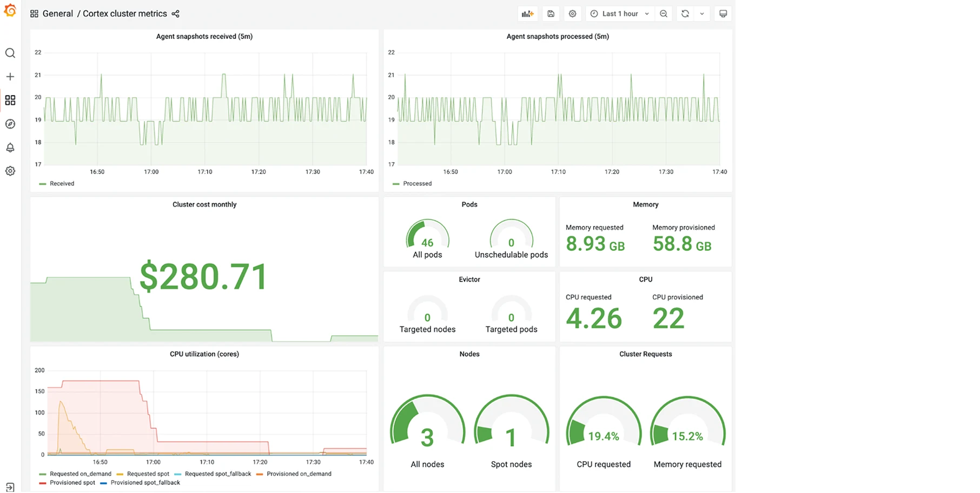Share the dashboard via share icon

click(x=175, y=14)
